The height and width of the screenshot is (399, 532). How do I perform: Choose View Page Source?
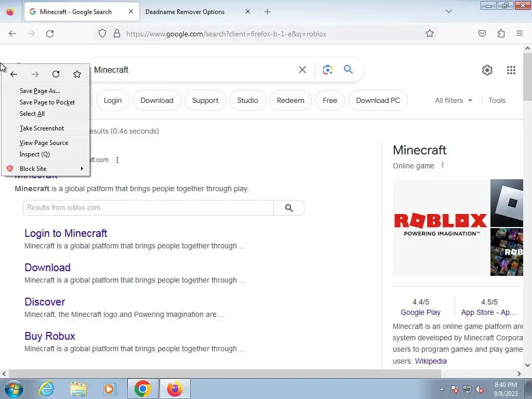(x=46, y=143)
